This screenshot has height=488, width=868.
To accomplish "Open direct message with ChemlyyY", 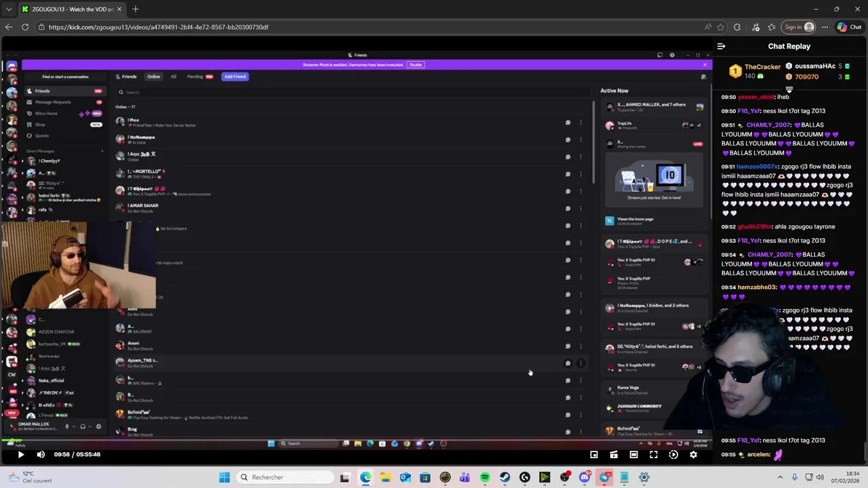I will coord(64,161).
